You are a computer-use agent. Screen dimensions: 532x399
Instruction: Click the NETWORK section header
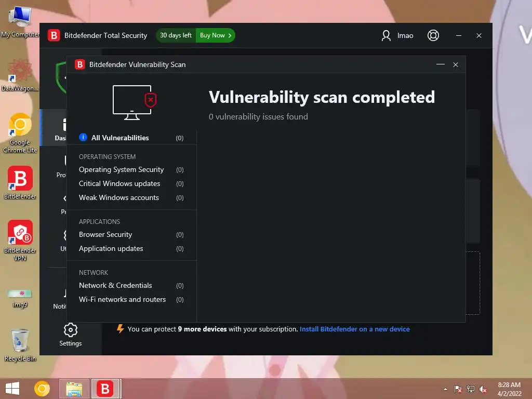[94, 272]
